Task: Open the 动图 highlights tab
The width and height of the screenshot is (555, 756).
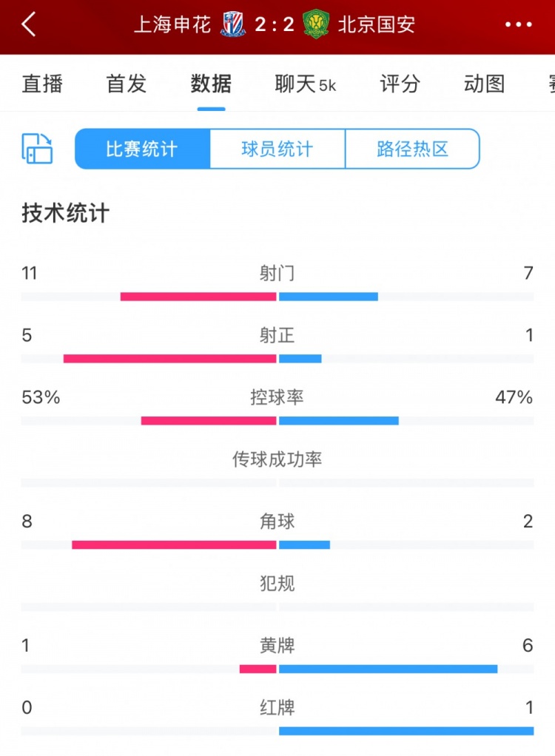Action: pos(482,84)
